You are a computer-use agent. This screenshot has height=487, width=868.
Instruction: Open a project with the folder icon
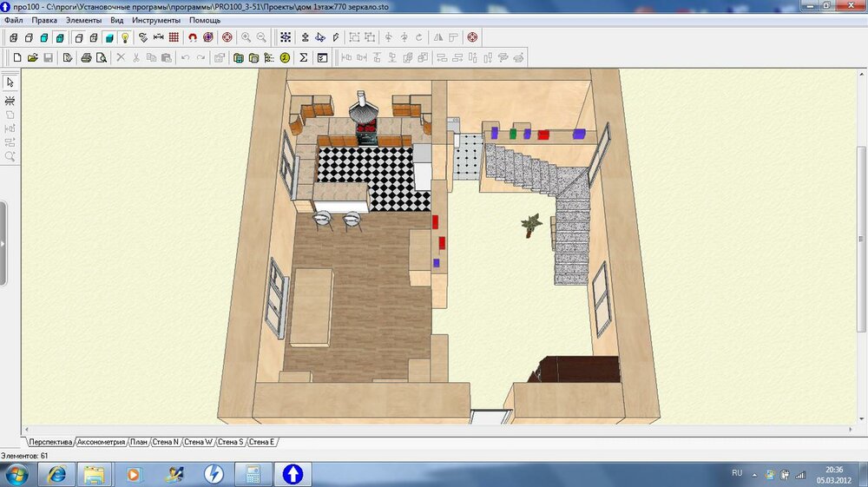point(32,58)
